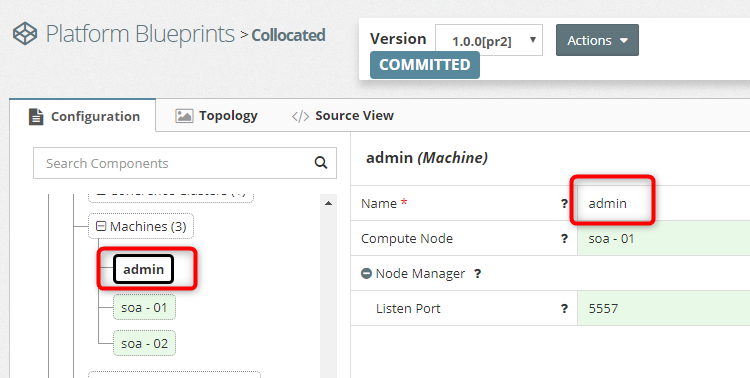Click the tree panel scroll-up arrow
Viewport: 750px width, 378px height.
(x=329, y=203)
